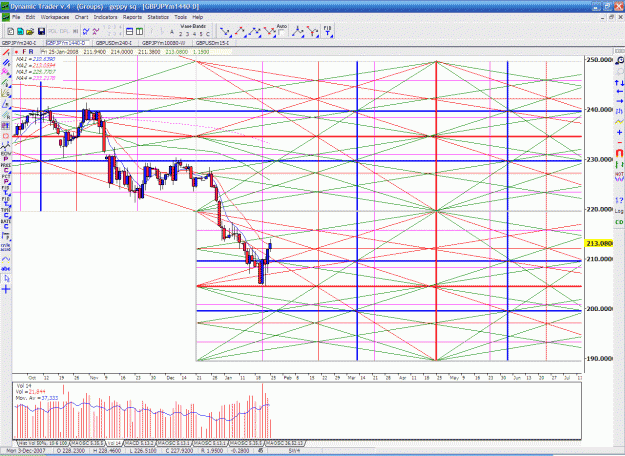Click the up-down arrows scale icon
Screen dimensions: 625x456
(x=619, y=83)
